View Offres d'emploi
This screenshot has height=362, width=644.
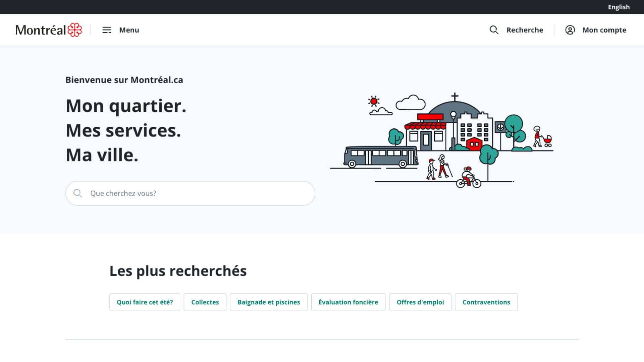420,302
